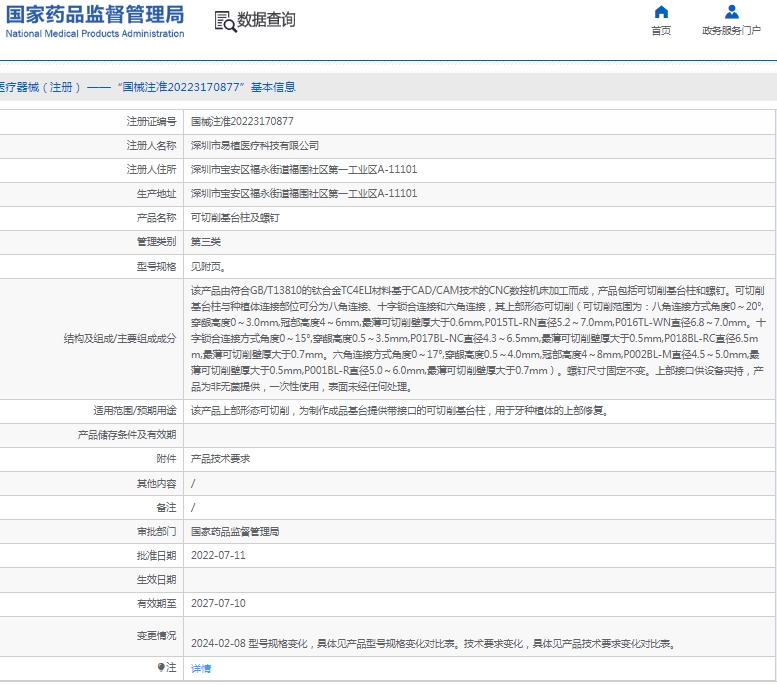Click attachment value 产品技术要求

221,459
